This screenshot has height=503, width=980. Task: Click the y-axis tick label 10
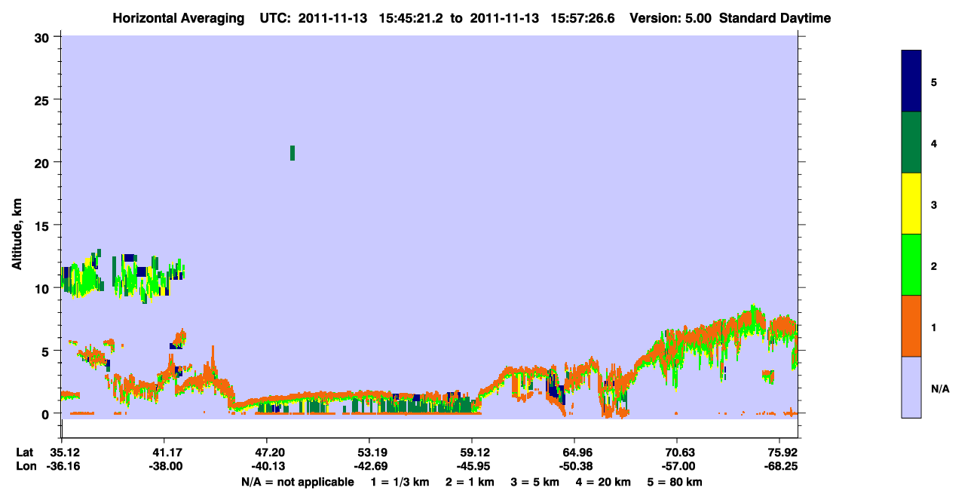click(42, 288)
